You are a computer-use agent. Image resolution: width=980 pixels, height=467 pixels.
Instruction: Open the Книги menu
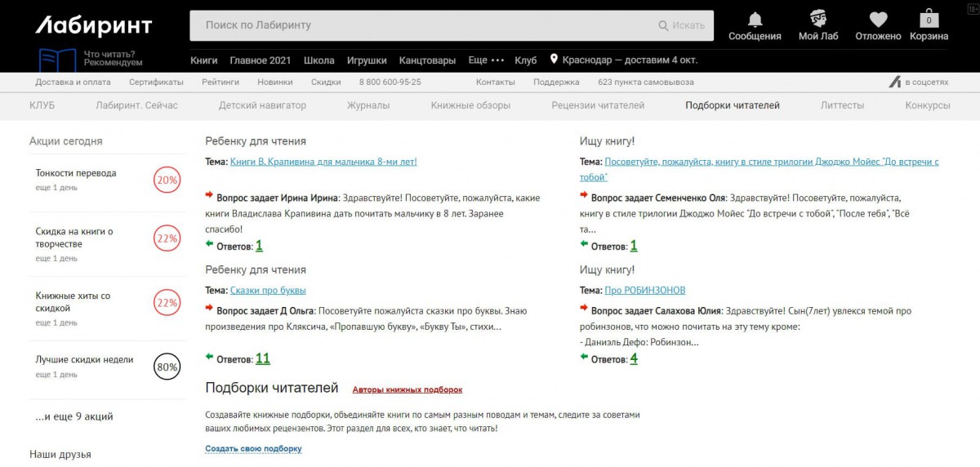click(203, 60)
